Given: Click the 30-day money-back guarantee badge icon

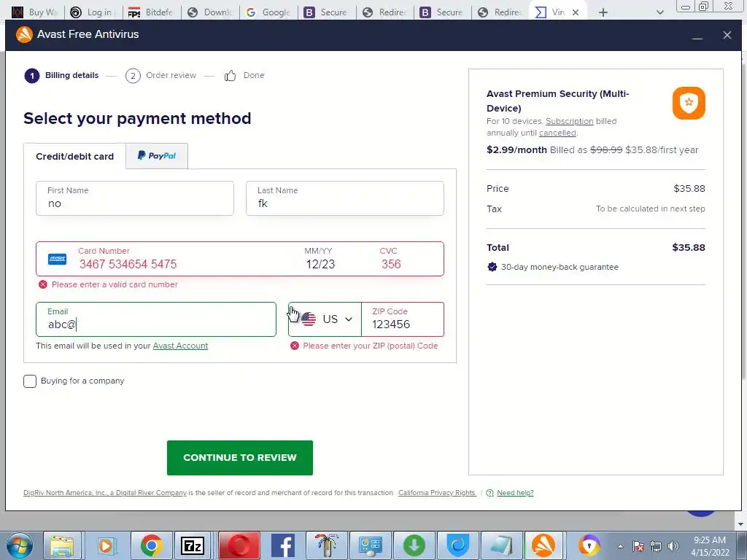Looking at the screenshot, I should [x=492, y=267].
